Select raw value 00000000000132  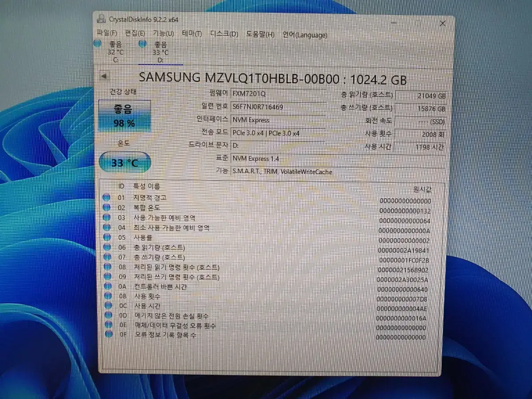(x=405, y=211)
